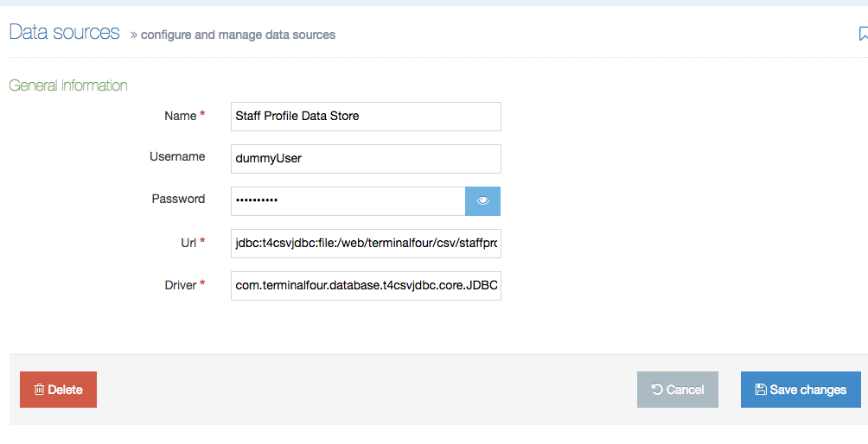The image size is (868, 444).
Task: Click into the Username field with dummyUser
Action: click(365, 159)
